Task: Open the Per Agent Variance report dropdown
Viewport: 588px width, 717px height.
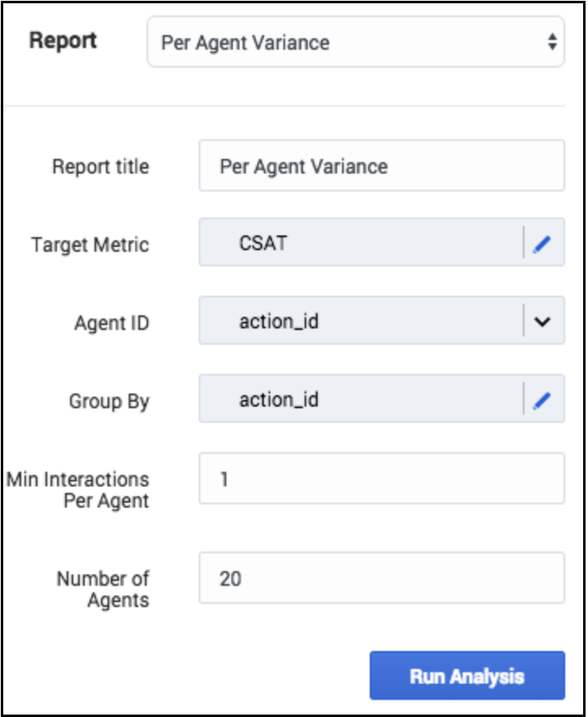Action: coord(342,42)
